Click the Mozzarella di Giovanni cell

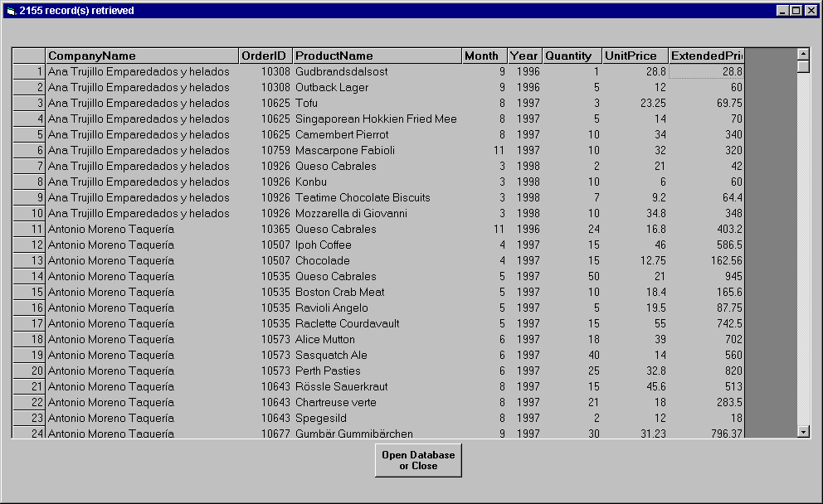tap(377, 213)
